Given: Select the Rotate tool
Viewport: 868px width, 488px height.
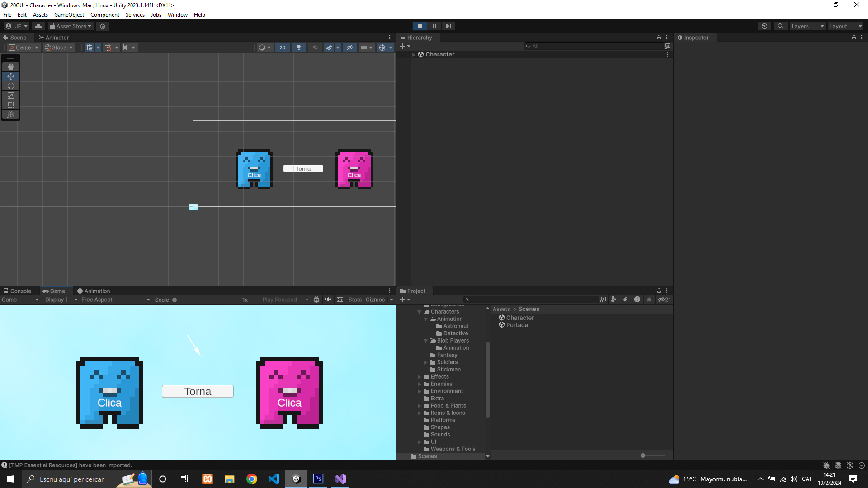Looking at the screenshot, I should pyautogui.click(x=11, y=86).
